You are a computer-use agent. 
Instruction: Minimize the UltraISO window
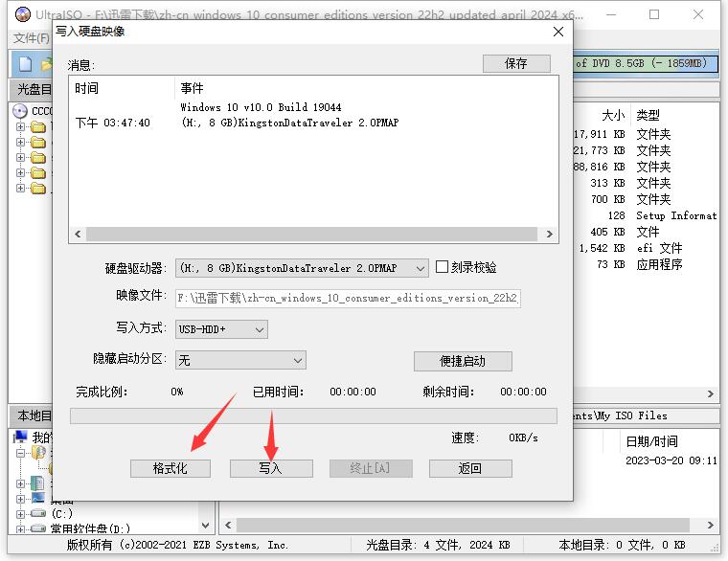(x=611, y=15)
